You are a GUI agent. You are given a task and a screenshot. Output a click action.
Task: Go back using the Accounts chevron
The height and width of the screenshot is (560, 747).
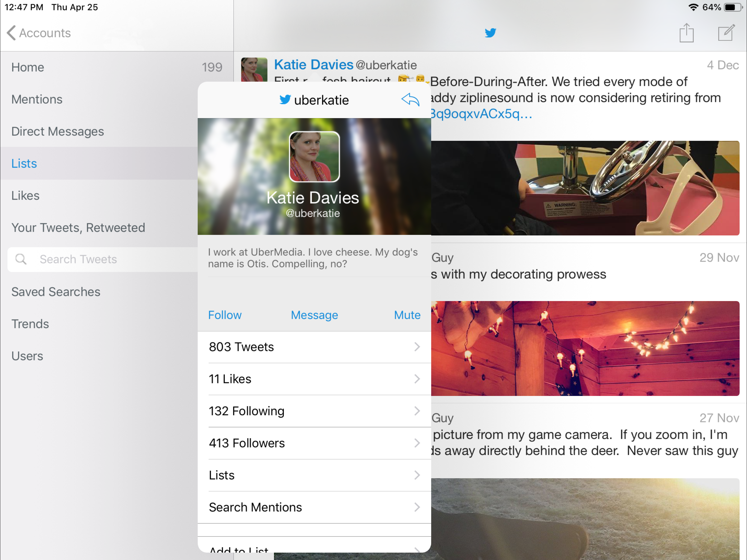(x=11, y=33)
